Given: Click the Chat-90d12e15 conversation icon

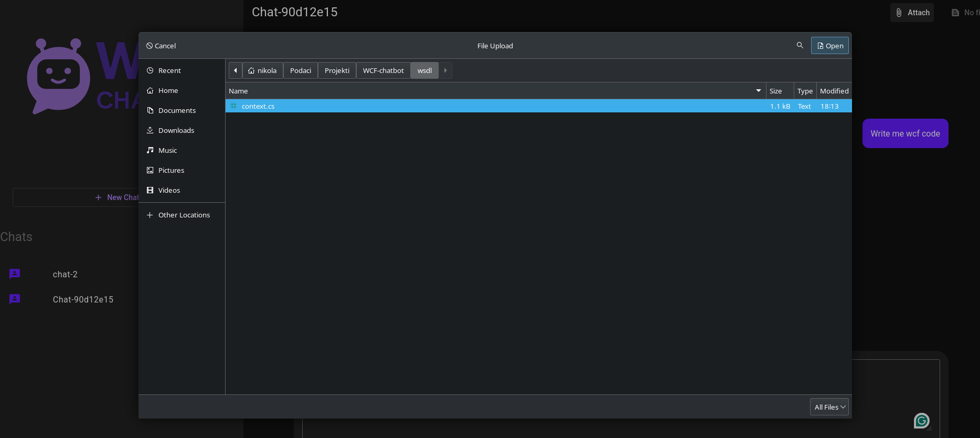Looking at the screenshot, I should tap(15, 299).
